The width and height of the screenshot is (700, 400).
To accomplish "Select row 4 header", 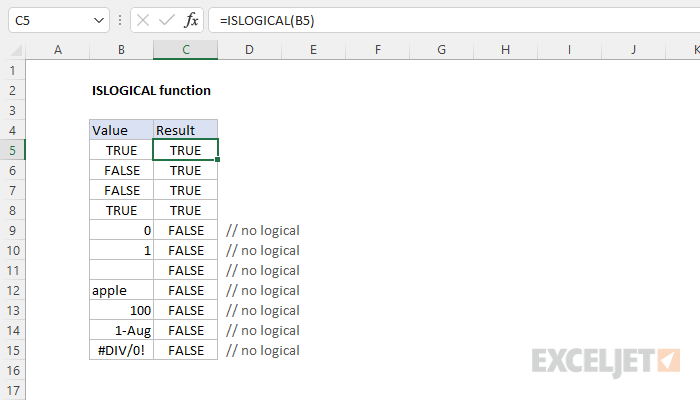I will (12, 130).
